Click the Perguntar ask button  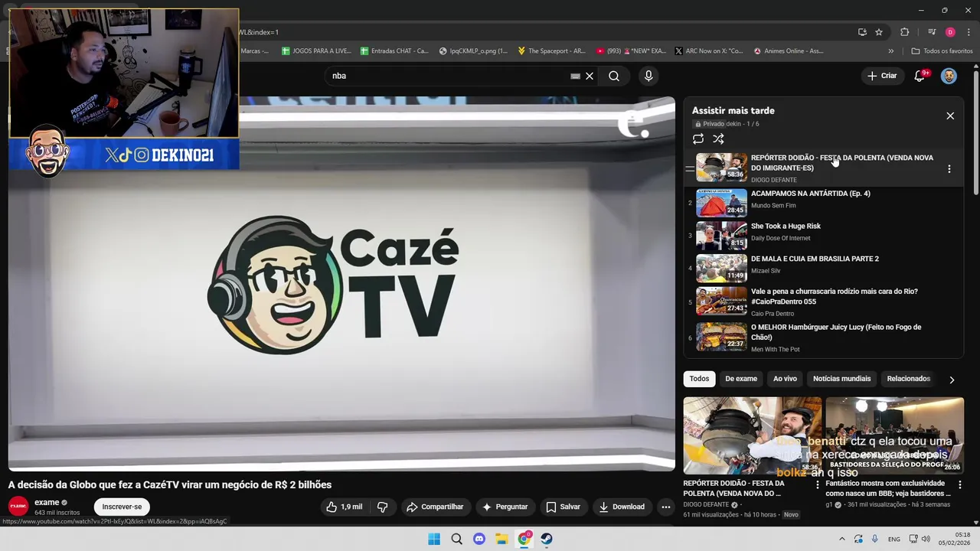tap(505, 507)
